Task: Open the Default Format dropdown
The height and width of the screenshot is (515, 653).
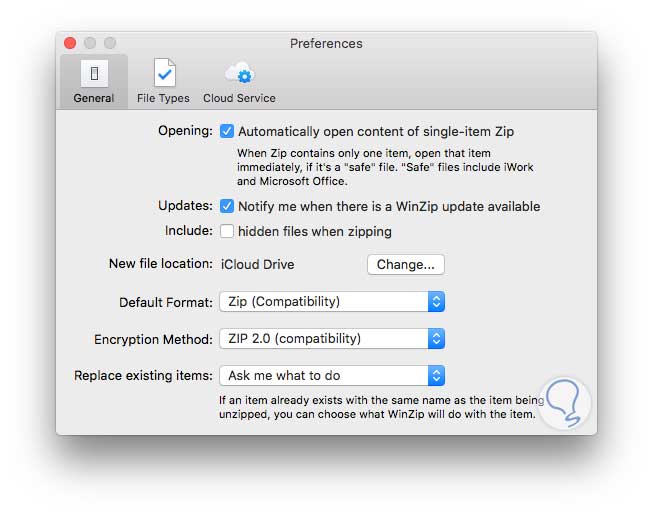Action: [x=332, y=301]
